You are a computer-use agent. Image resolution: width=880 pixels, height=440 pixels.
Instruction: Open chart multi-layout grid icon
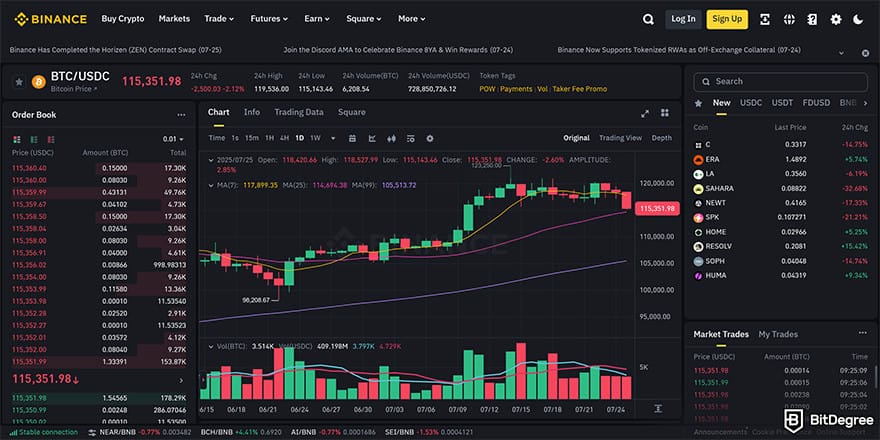[664, 113]
